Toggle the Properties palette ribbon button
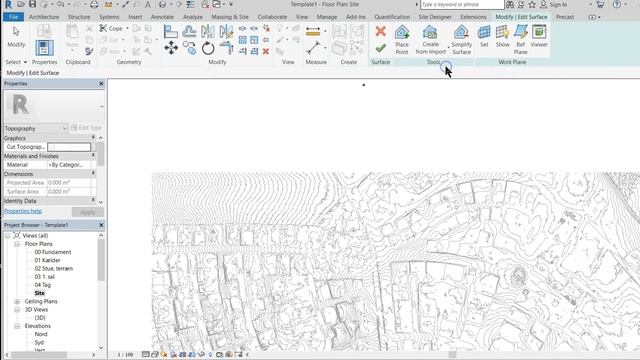Viewport: 640px width, 360px height. 44,48
